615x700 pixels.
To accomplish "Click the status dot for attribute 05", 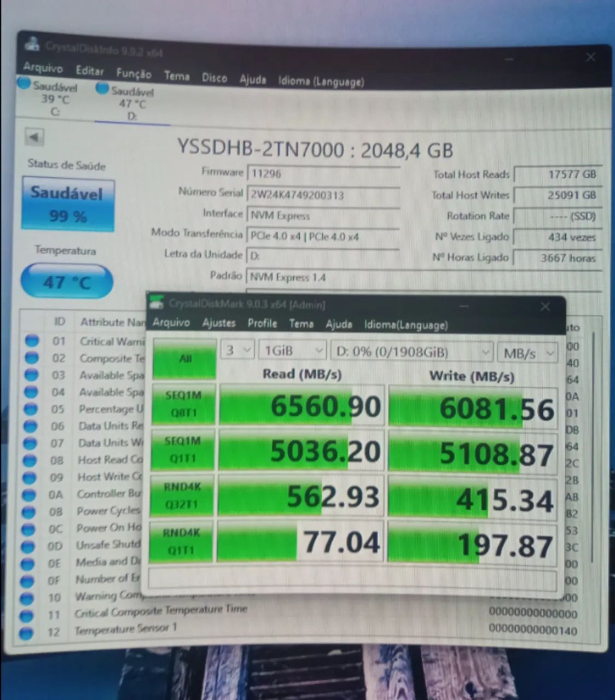I will click(x=31, y=409).
